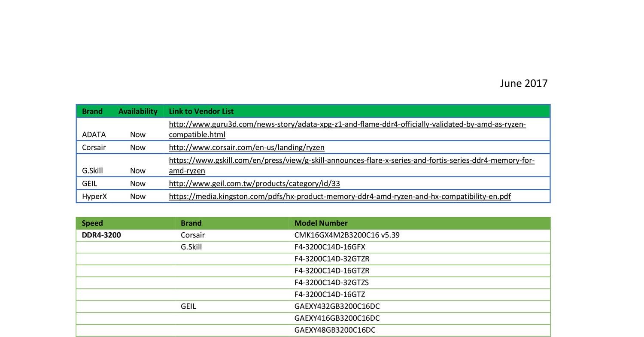Open the Corsair ryzen landing page link

246,147
